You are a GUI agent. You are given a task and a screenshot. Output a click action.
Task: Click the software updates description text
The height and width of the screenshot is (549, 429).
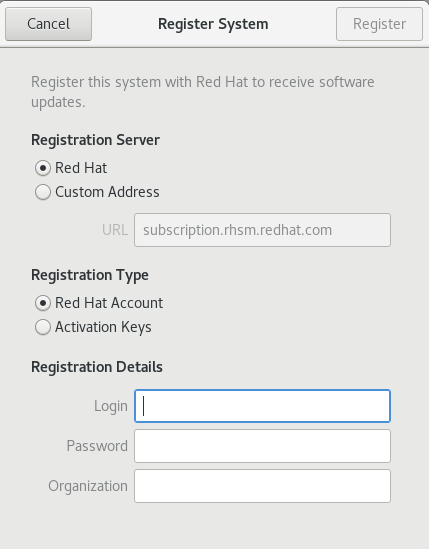203,92
